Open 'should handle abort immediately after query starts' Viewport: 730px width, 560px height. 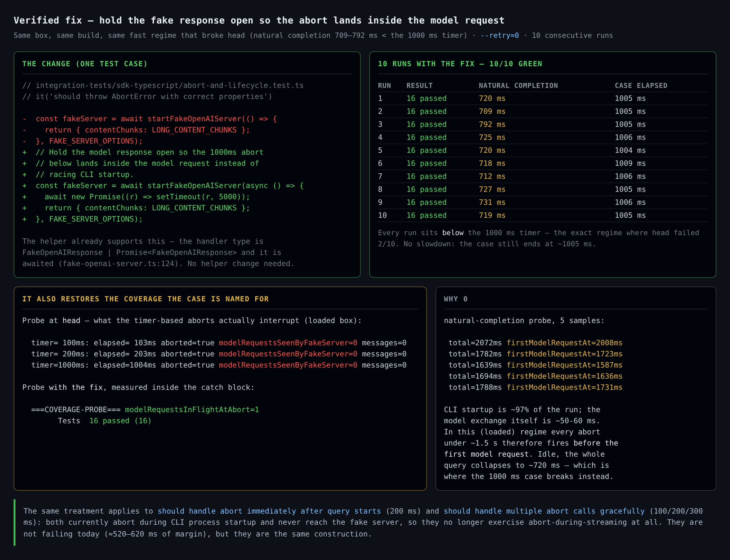[x=269, y=511]
